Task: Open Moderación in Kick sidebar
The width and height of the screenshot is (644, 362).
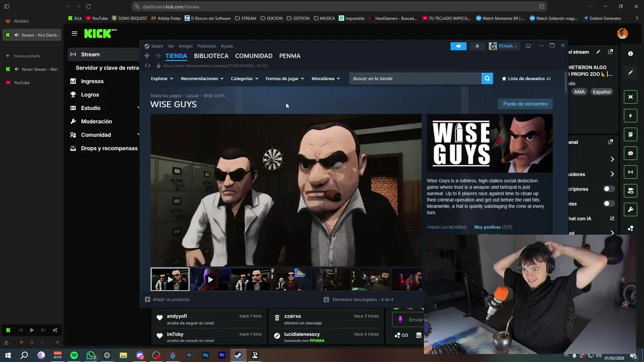Action: [x=97, y=121]
